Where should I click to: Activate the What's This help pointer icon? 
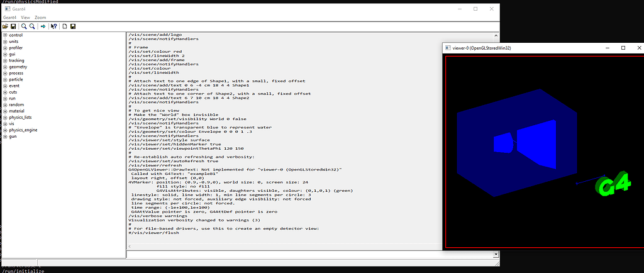pyautogui.click(x=54, y=26)
